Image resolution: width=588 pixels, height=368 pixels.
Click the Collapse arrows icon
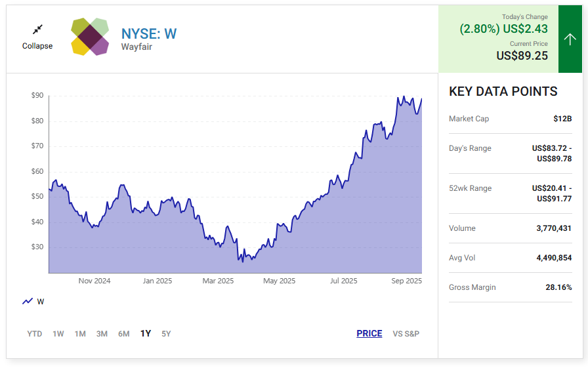coord(37,30)
